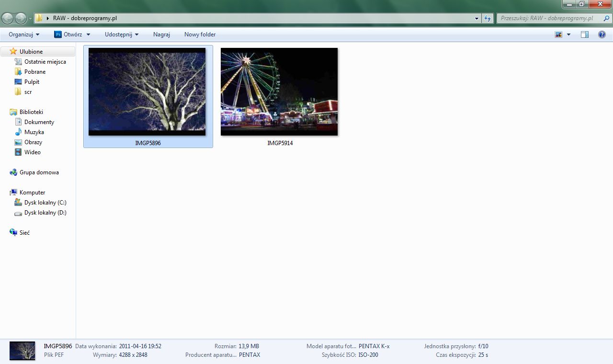The image size is (613, 364).
Task: Go forward with the navigation arrow
Action: point(21,18)
